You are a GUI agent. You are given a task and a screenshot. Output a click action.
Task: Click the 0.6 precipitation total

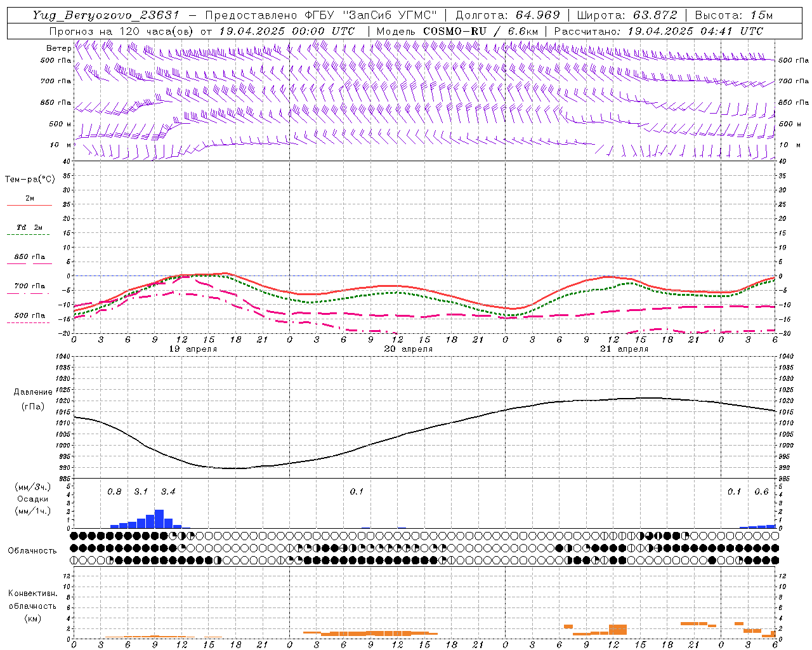761,491
